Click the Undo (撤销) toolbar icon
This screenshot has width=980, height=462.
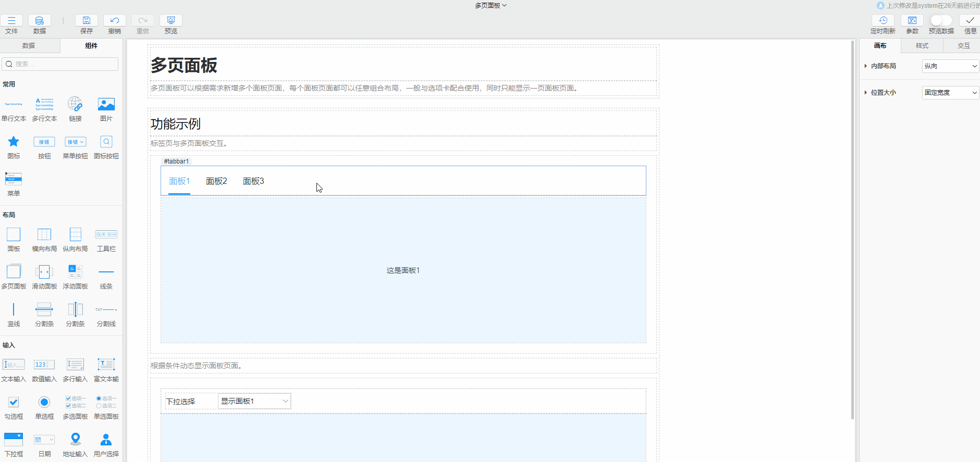(115, 21)
